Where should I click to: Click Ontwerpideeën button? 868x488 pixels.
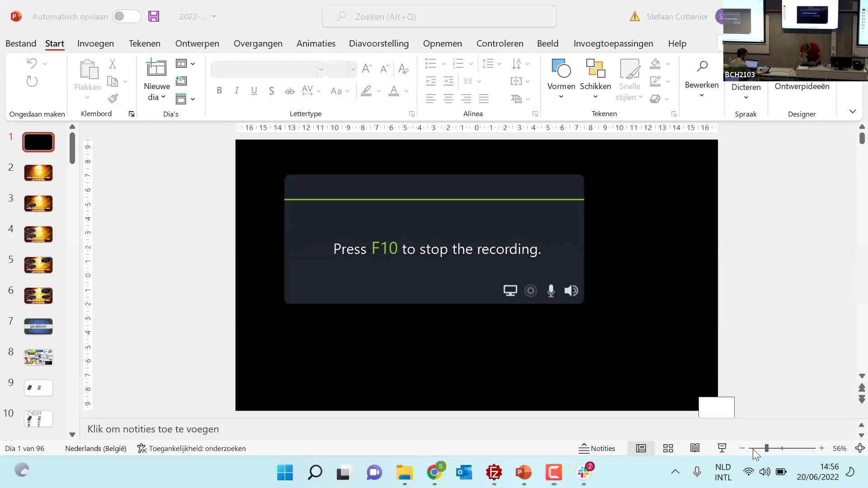[x=802, y=86]
